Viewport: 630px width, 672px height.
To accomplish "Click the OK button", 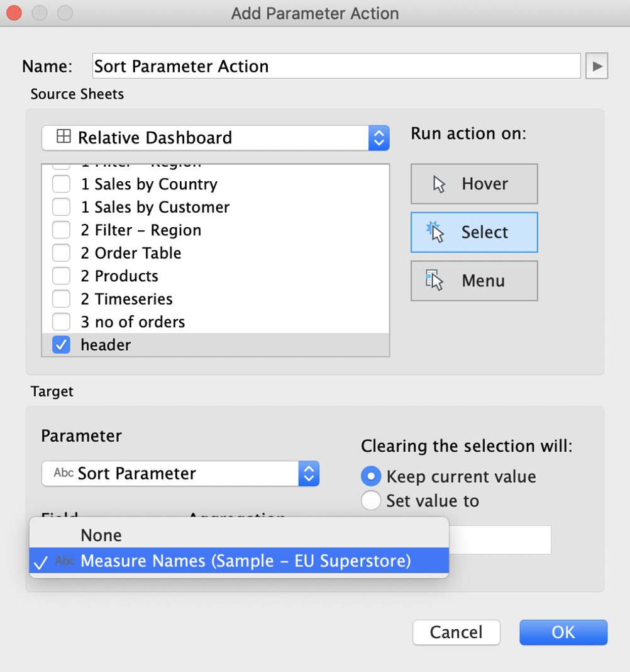I will [x=563, y=632].
